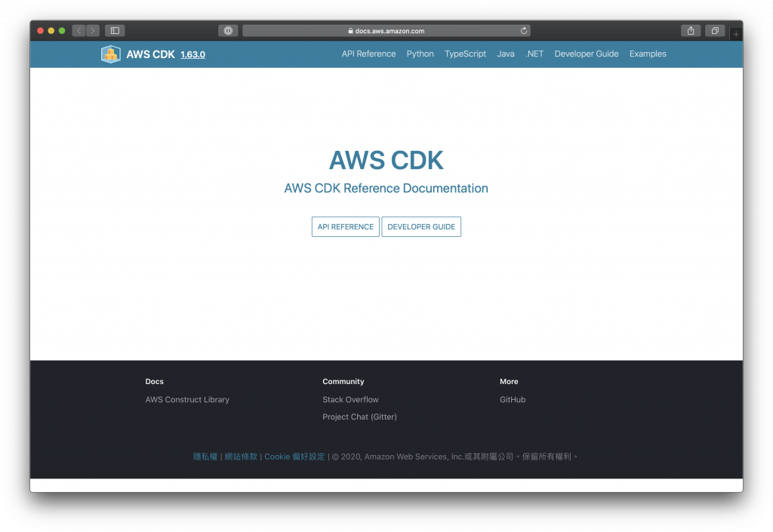Show the tab overview icon
Viewport: 773px width, 532px height.
[715, 30]
